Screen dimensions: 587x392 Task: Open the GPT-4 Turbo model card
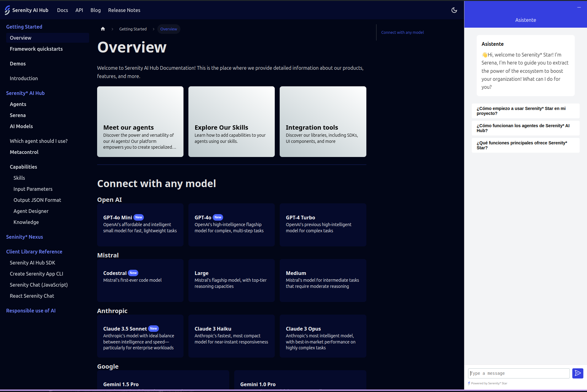point(323,225)
